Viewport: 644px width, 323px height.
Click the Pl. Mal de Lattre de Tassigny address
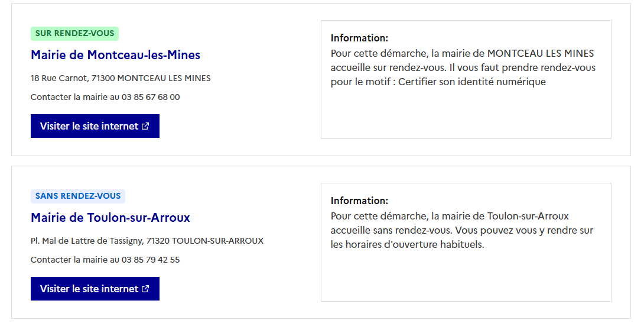coord(147,241)
